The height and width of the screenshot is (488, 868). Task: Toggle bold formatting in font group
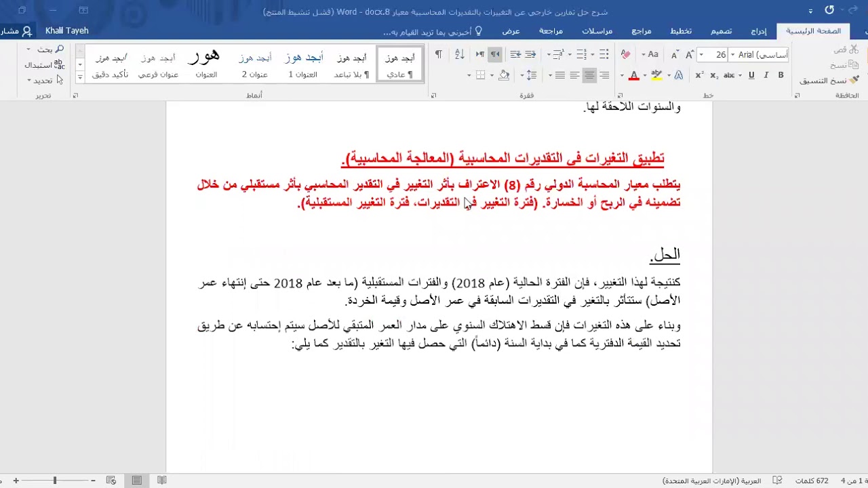(x=781, y=75)
